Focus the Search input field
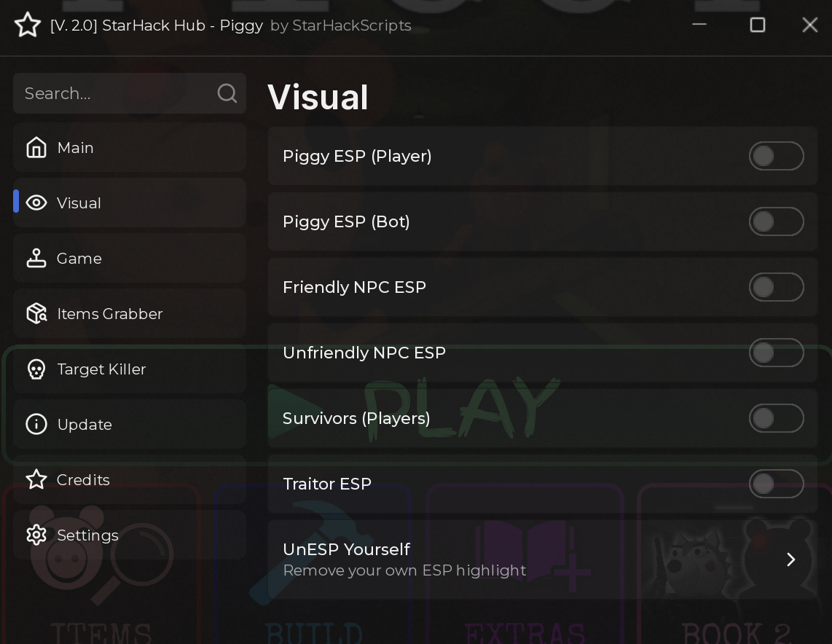This screenshot has height=644, width=832. coord(130,93)
